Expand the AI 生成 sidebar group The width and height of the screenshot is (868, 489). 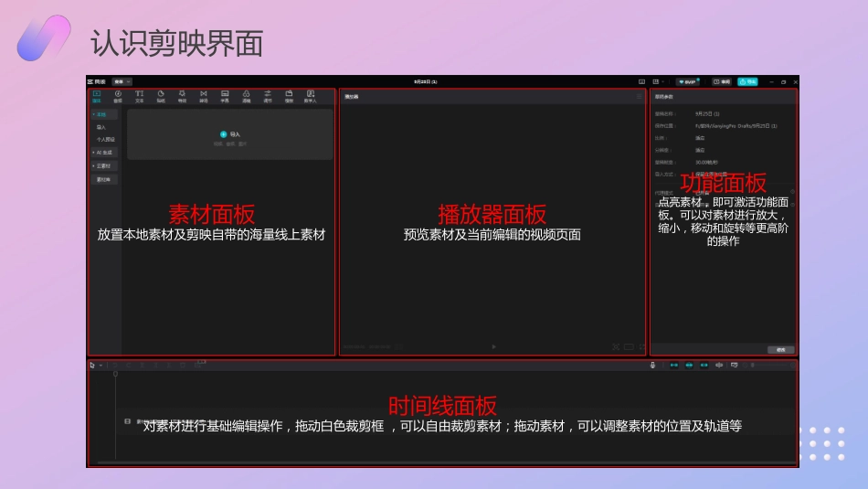(104, 153)
